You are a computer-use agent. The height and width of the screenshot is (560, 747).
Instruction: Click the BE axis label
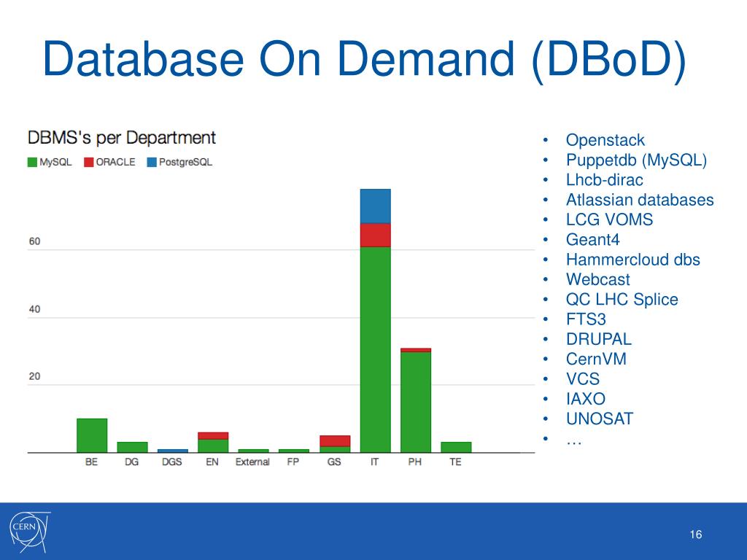pyautogui.click(x=91, y=462)
